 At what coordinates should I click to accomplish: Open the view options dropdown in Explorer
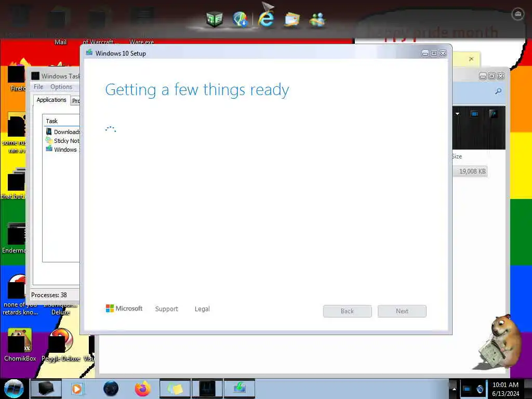pos(457,114)
